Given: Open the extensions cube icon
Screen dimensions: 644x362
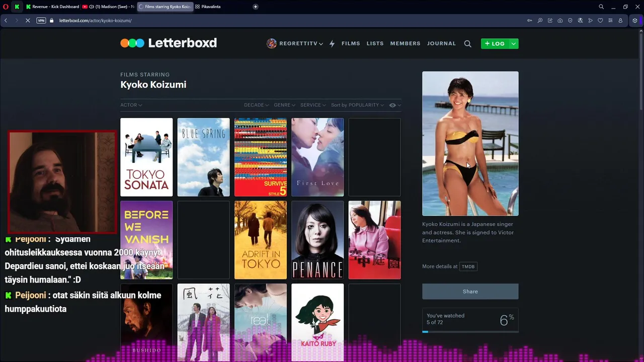Looking at the screenshot, I should coord(635,21).
